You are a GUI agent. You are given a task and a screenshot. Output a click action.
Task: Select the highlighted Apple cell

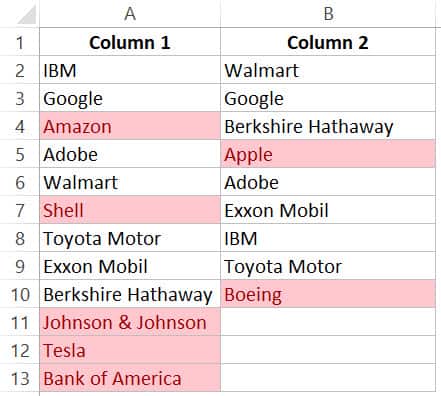328,154
